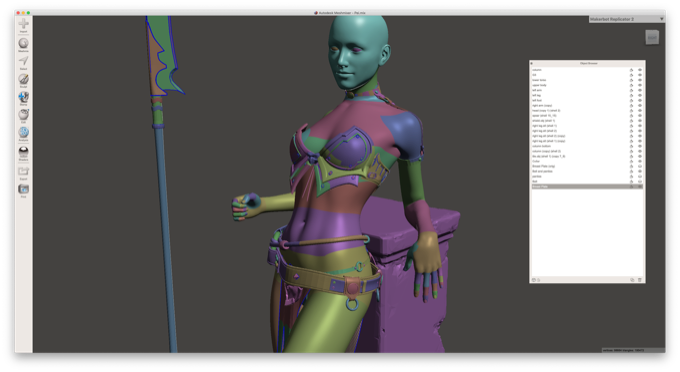This screenshot has height=372, width=680.
Task: Select highlighted 'Breast Plate' row at list bottom
Action: click(x=587, y=186)
